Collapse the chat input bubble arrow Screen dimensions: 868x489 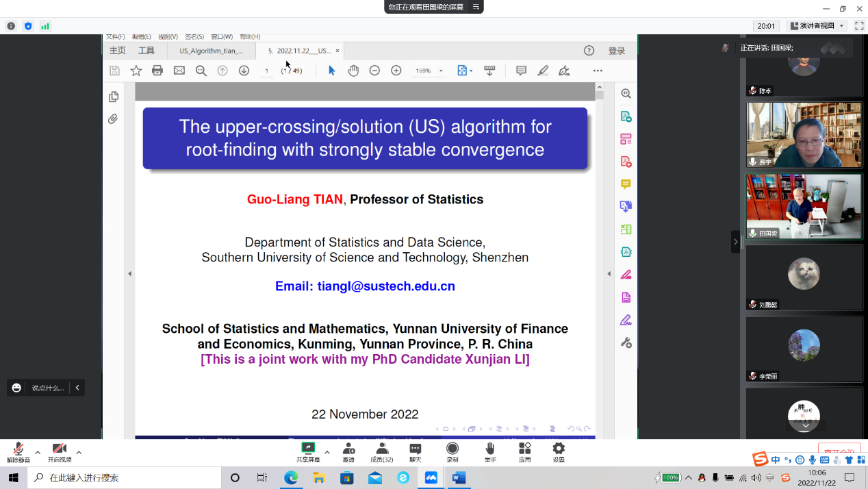(x=77, y=388)
